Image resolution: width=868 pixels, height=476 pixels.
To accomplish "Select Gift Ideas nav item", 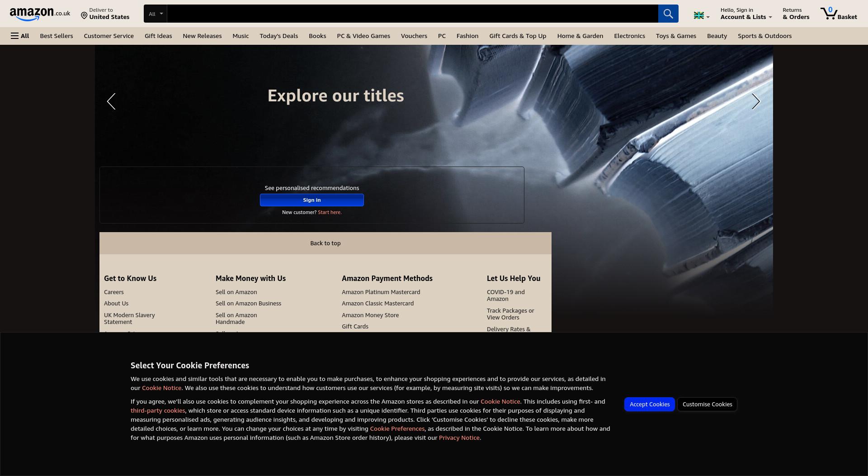I will (158, 36).
